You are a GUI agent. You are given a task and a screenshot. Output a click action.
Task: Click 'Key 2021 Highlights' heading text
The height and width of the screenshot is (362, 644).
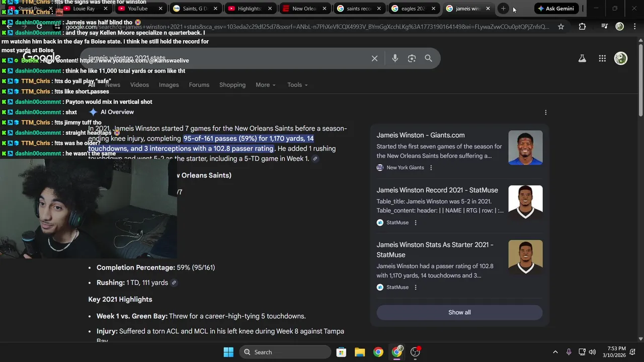(x=120, y=300)
